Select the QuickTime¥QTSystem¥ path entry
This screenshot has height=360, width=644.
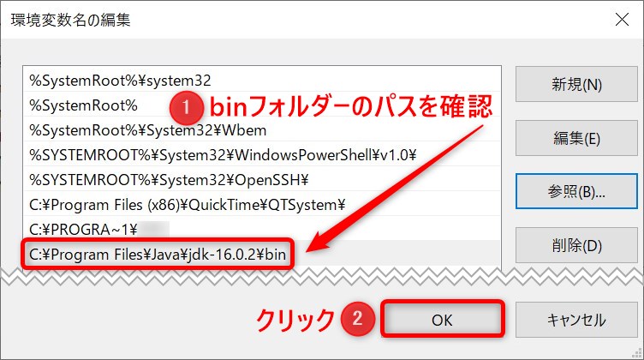click(262, 204)
